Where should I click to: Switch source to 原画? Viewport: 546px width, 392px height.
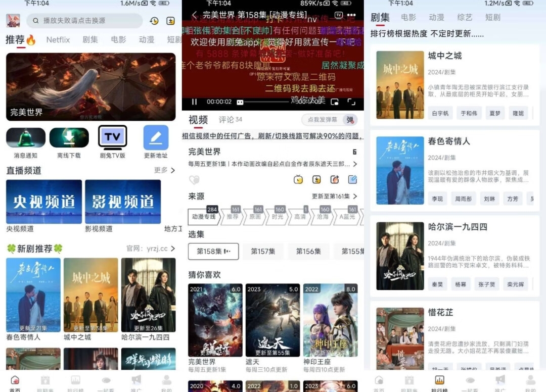255,217
